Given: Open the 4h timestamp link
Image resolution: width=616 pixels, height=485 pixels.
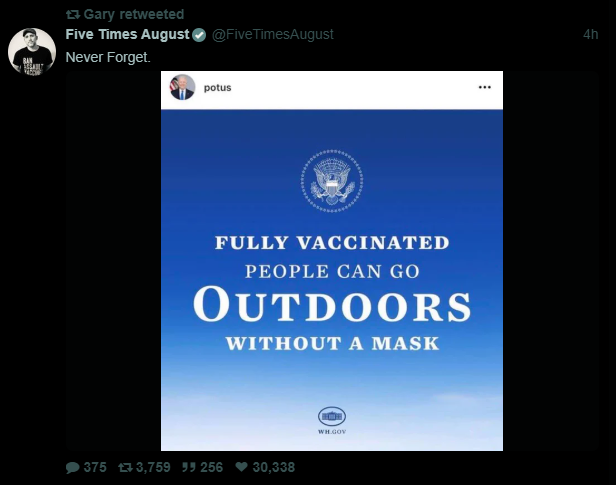Looking at the screenshot, I should pyautogui.click(x=590, y=35).
